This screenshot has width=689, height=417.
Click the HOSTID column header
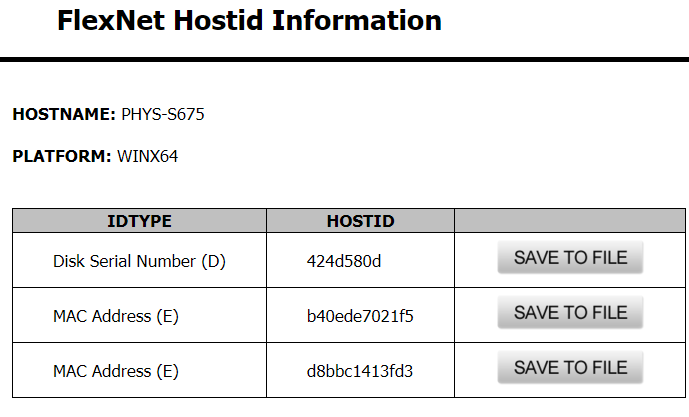360,221
